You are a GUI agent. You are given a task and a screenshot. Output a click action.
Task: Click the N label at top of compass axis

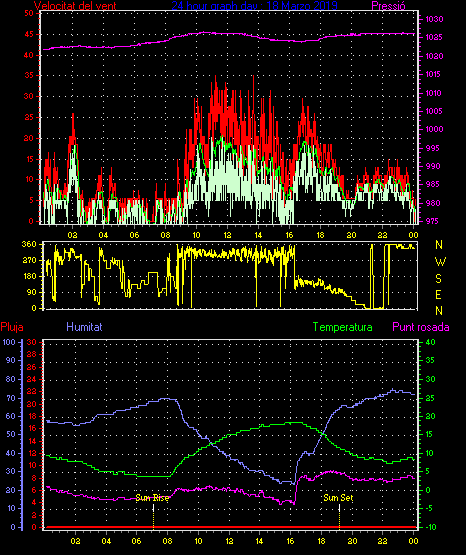tap(439, 244)
